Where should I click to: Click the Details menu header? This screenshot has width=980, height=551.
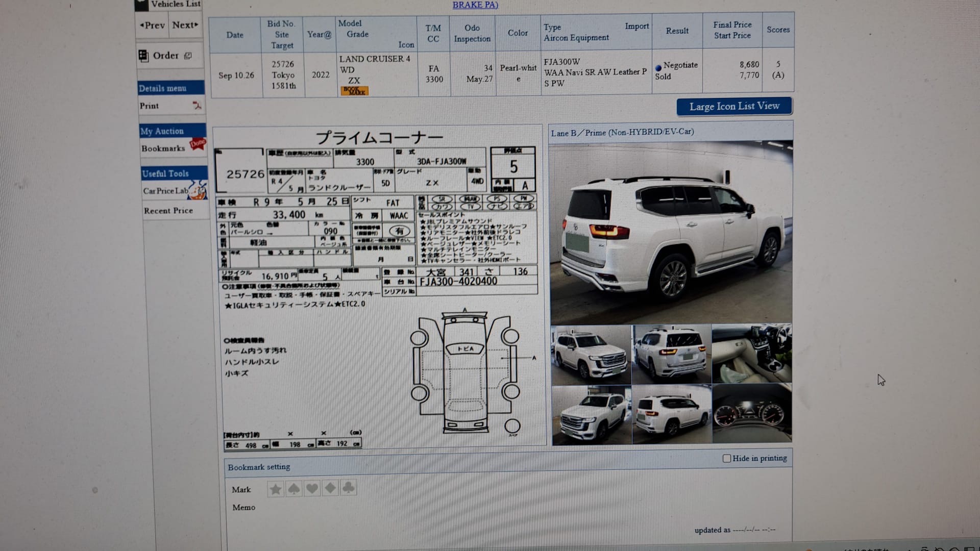click(171, 88)
